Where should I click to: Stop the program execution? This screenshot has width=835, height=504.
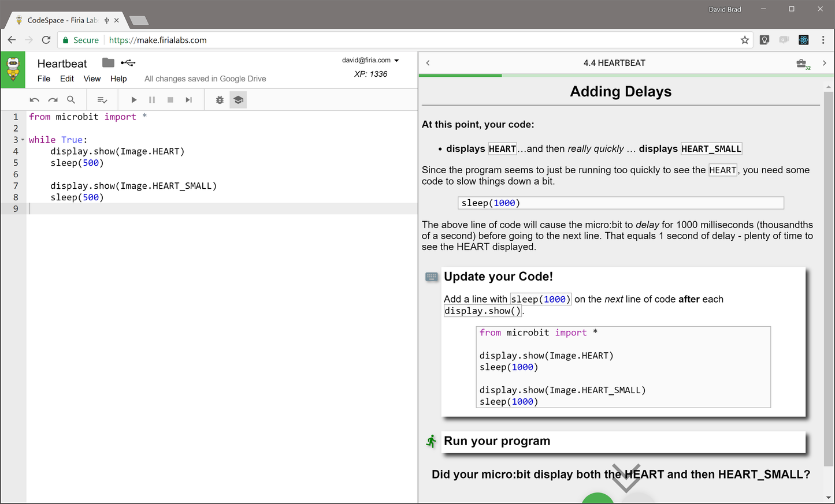[170, 99]
